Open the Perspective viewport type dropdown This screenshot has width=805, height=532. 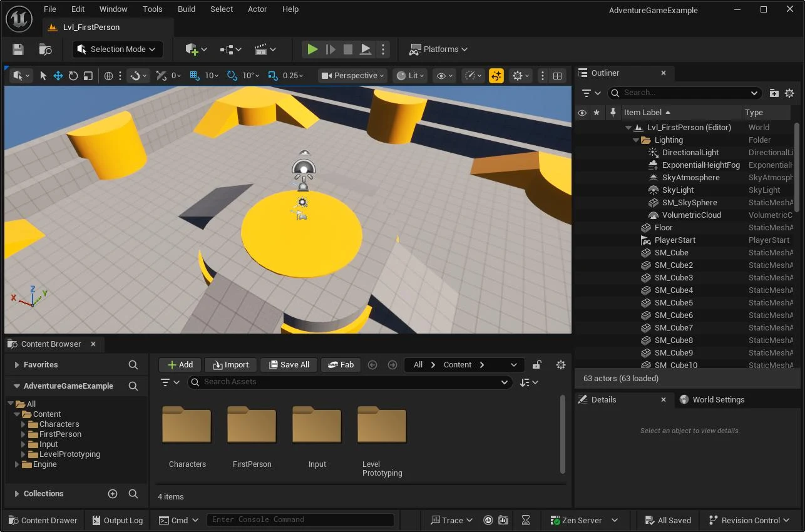pos(352,76)
